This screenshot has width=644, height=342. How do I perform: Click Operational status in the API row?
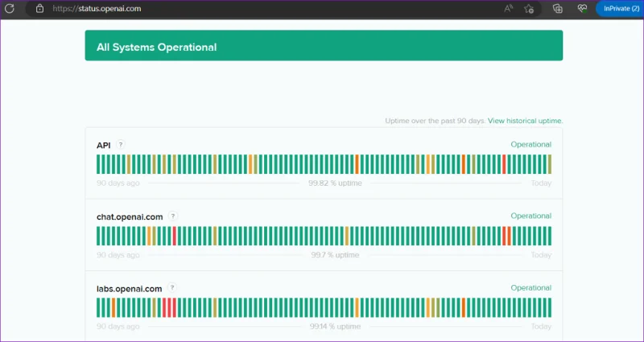[x=531, y=145]
